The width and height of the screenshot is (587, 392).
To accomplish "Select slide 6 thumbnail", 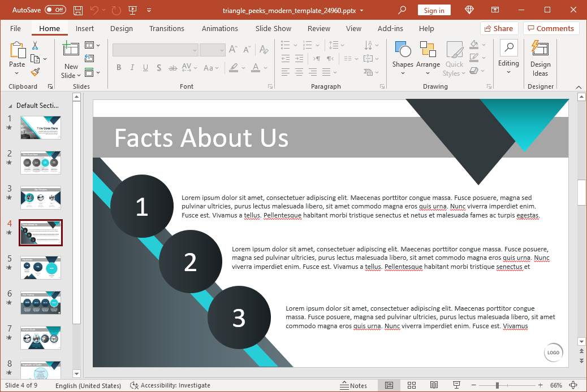I will pos(41,303).
